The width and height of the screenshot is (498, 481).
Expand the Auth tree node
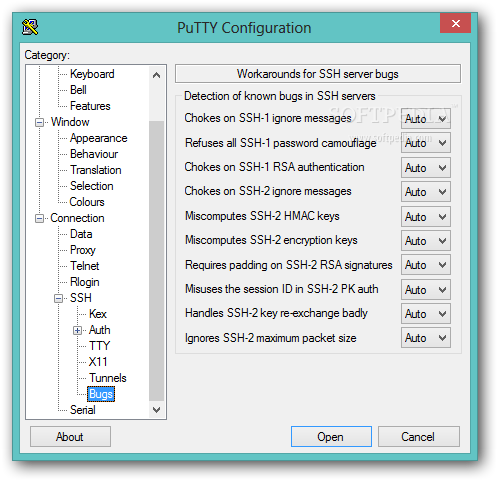[77, 330]
